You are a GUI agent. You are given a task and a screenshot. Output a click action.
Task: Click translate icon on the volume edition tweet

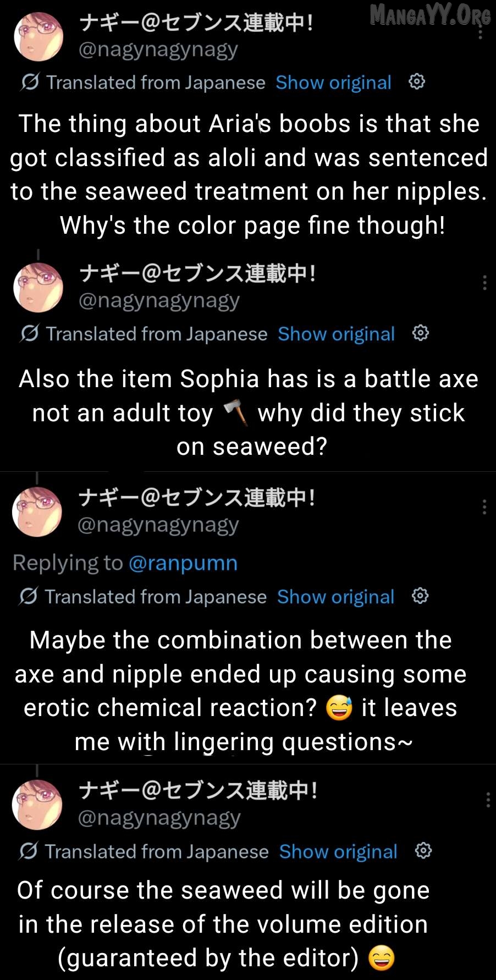tap(28, 851)
